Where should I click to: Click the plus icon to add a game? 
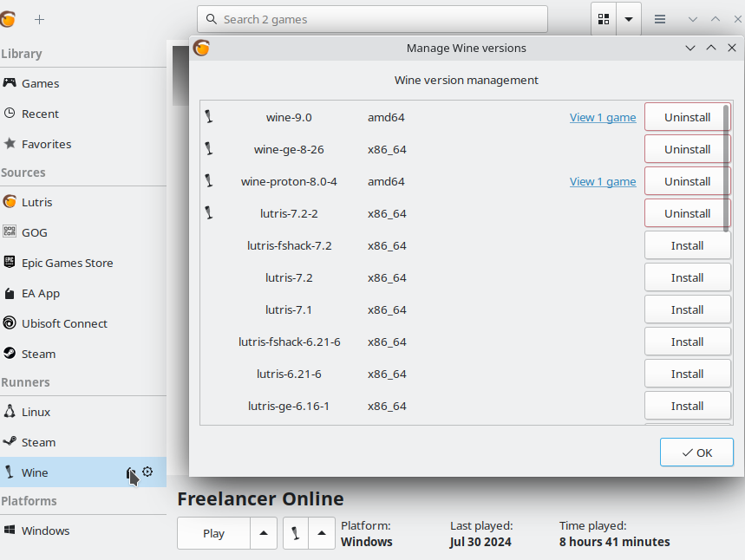pyautogui.click(x=39, y=19)
